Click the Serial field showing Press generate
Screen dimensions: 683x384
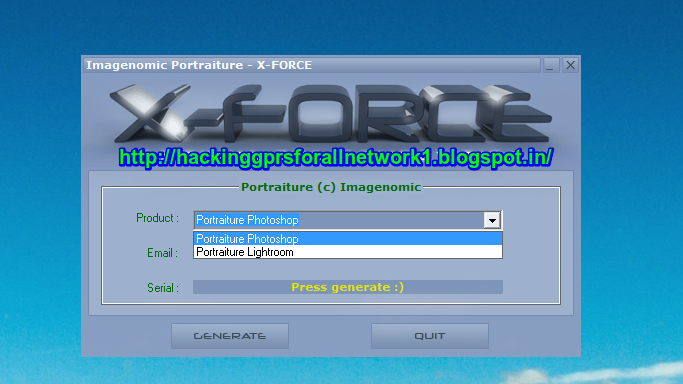tap(348, 287)
